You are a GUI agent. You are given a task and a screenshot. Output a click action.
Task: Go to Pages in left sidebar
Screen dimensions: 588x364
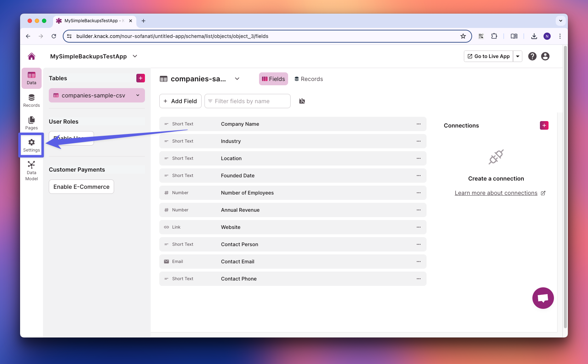point(32,123)
